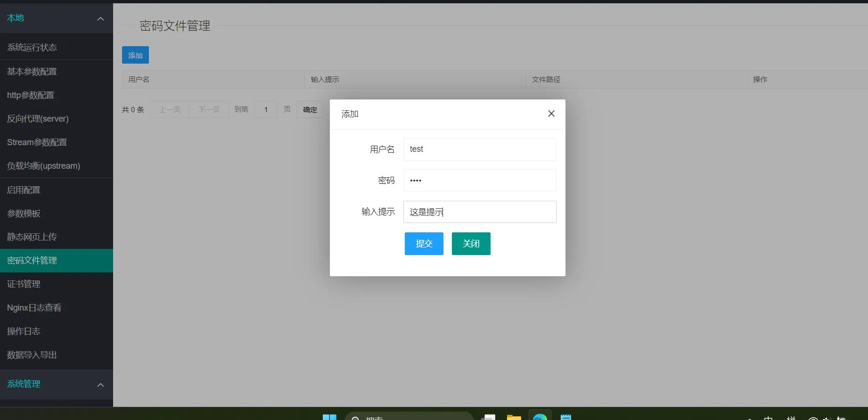Open 系统运行状态 in the sidebar
The height and width of the screenshot is (420, 868).
point(57,48)
